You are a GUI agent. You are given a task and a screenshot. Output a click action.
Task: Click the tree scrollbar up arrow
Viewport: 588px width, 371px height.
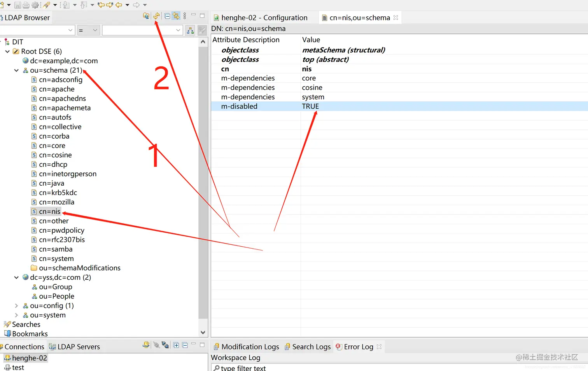coord(203,42)
